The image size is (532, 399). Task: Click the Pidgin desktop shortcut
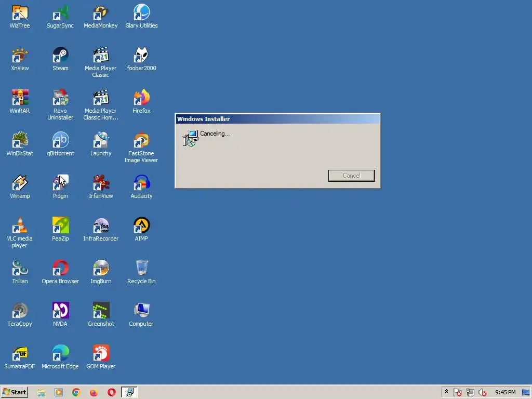click(x=60, y=187)
